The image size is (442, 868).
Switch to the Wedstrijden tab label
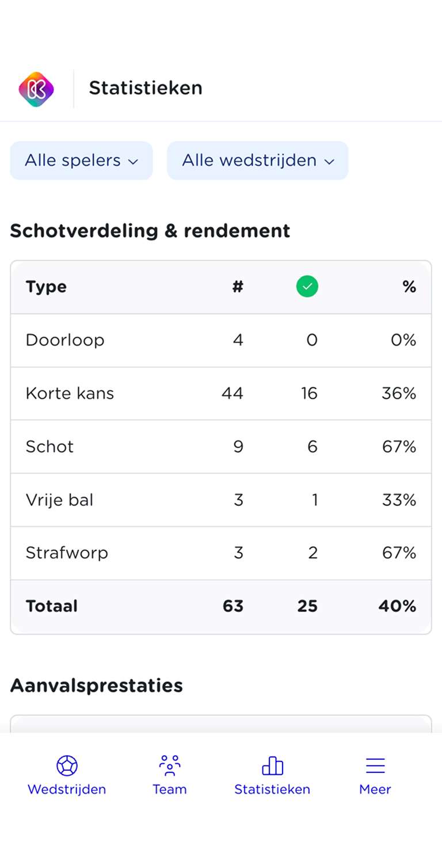tap(67, 789)
